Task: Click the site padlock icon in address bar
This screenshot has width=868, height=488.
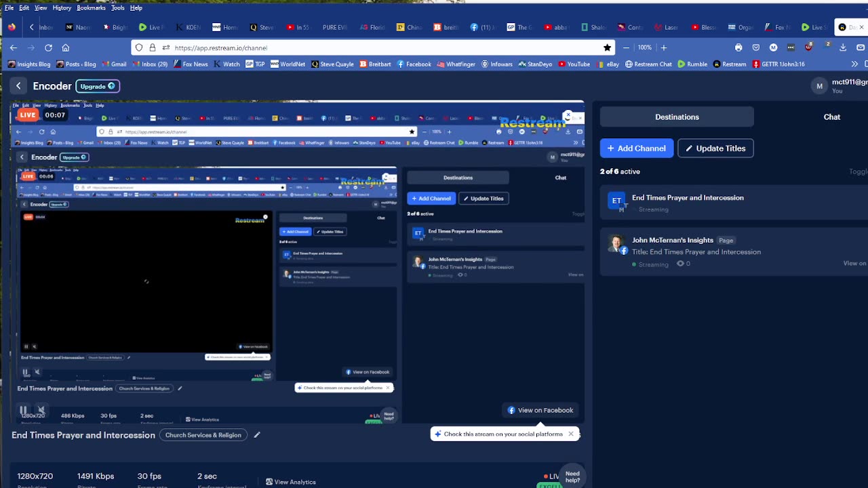Action: pos(153,47)
